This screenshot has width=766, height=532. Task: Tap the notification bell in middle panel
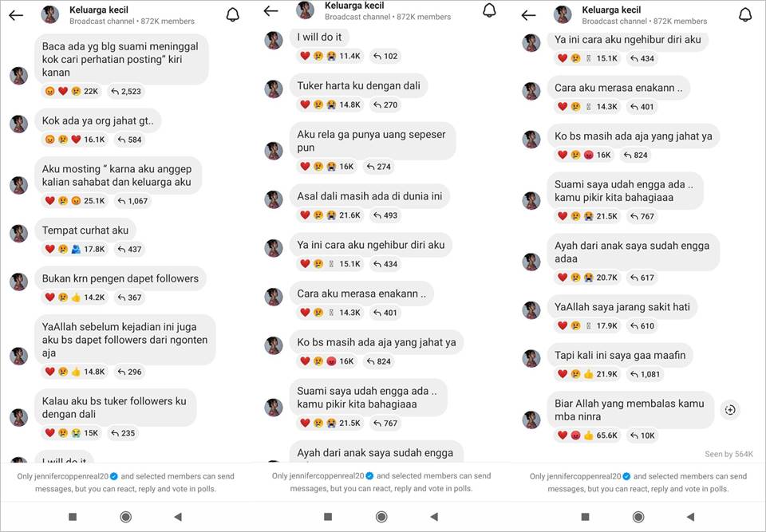point(489,10)
